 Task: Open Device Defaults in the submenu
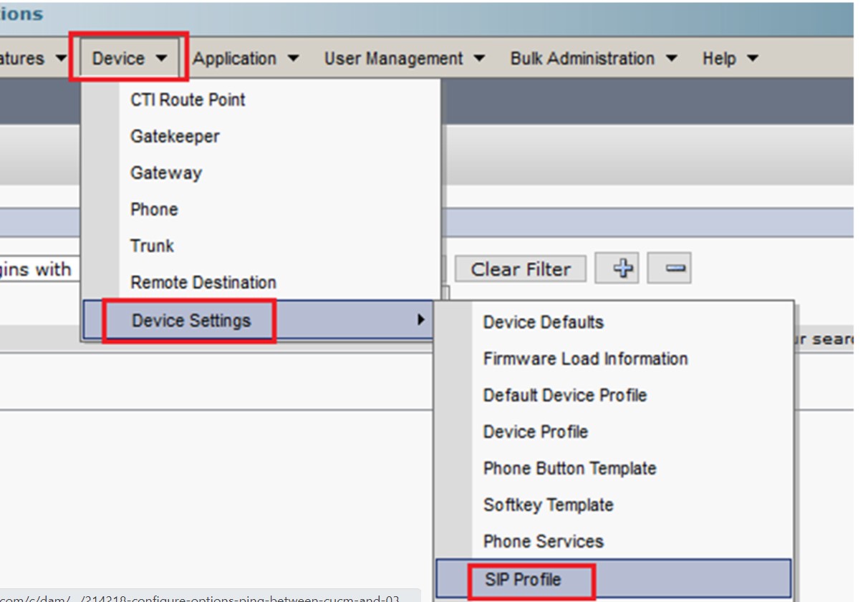tap(543, 322)
